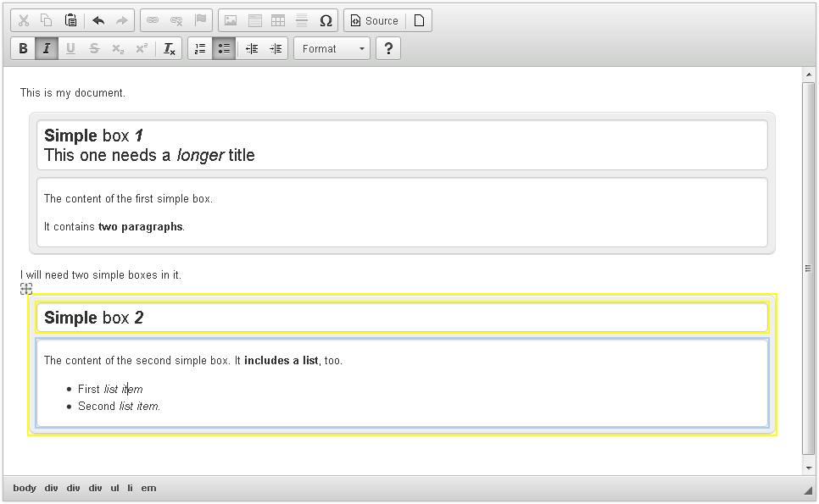819x504 pixels.
Task: Insert a simple box widget
Action: (x=254, y=20)
